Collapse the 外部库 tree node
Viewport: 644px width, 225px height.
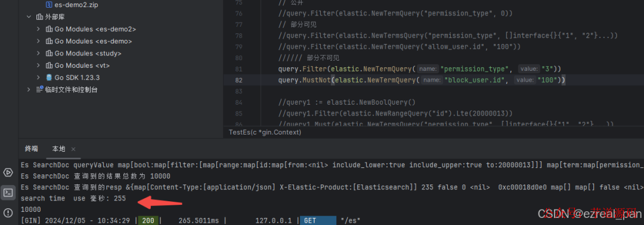coord(29,17)
